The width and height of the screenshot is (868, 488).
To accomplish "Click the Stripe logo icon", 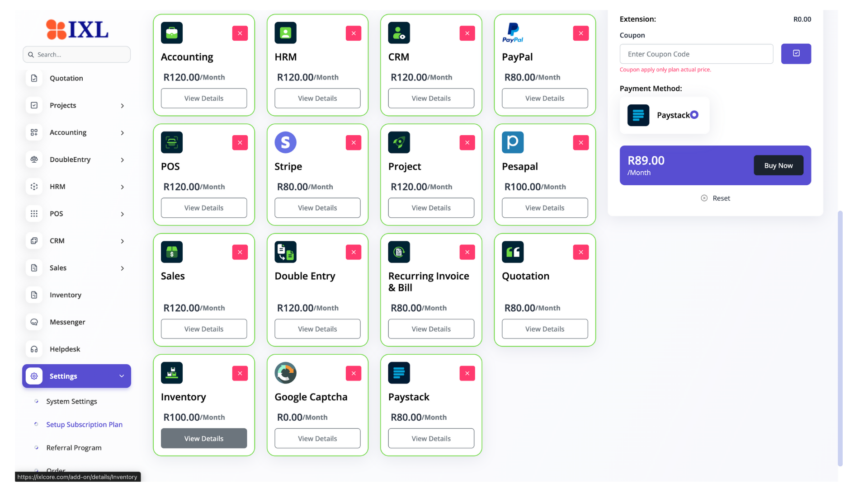I will tap(285, 142).
